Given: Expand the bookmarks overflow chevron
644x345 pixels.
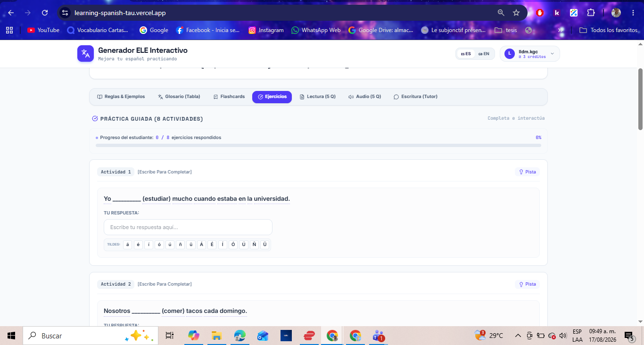Looking at the screenshot, I should [x=561, y=30].
